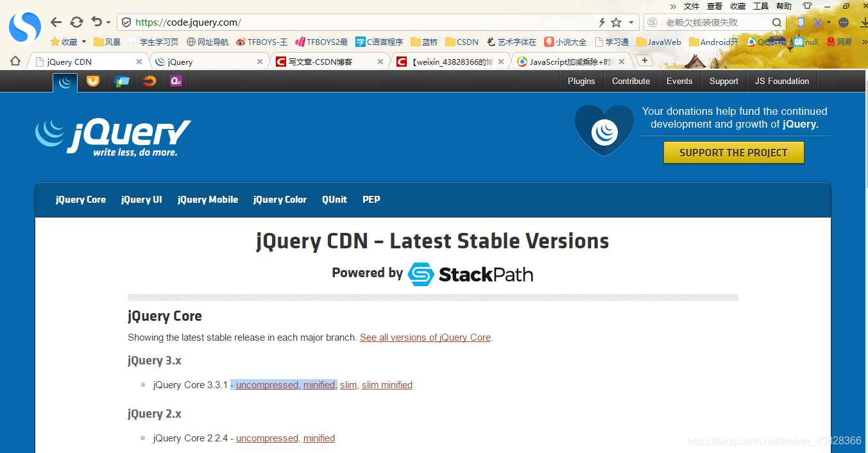Screen dimensions: 868x453
Task: Open jQuery Core 3.3.1 uncompressed link
Action: pyautogui.click(x=267, y=385)
